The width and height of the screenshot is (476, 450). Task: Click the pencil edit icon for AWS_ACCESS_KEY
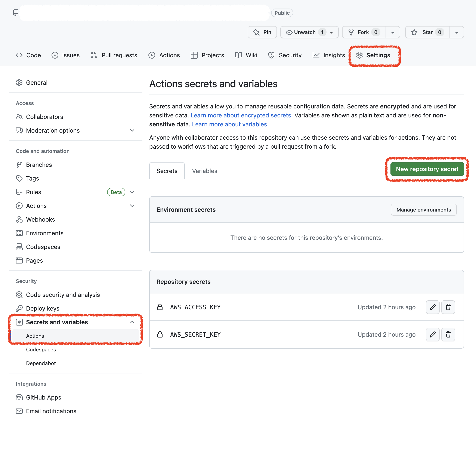pos(432,307)
